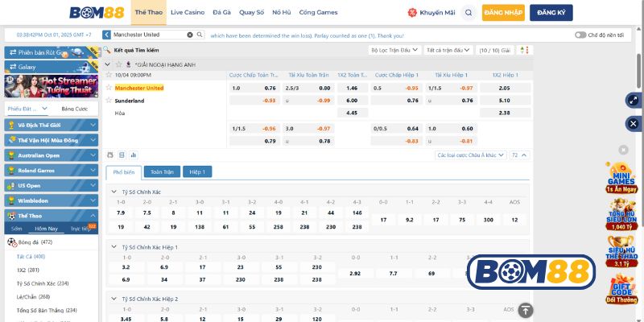Open the Live Casino menu
This screenshot has width=644, height=322.
(x=187, y=13)
